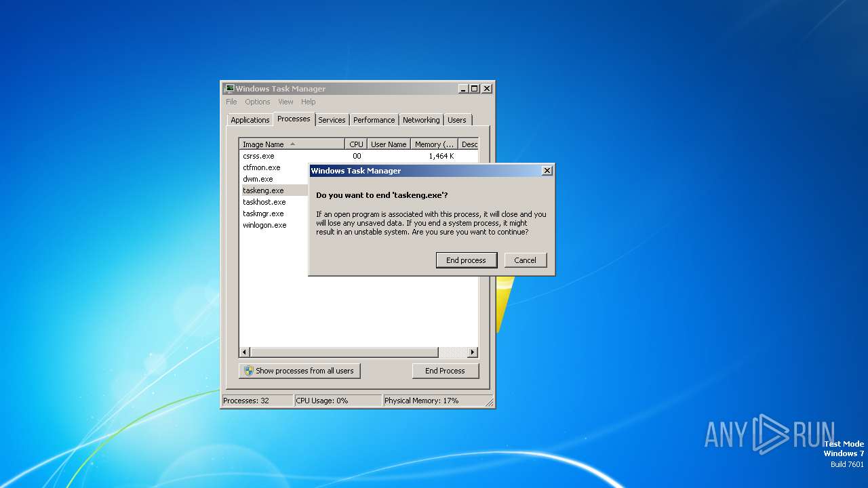Sort by Description column header
This screenshot has height=488, width=868.
tap(469, 144)
